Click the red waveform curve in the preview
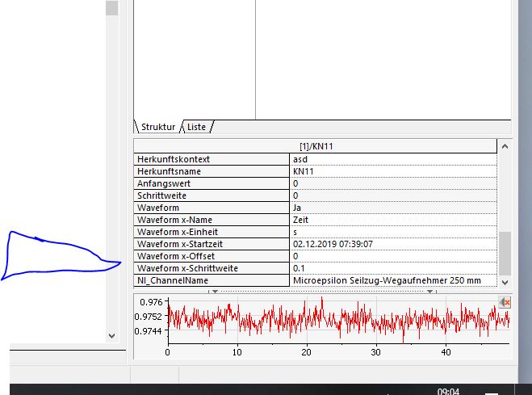 338,320
